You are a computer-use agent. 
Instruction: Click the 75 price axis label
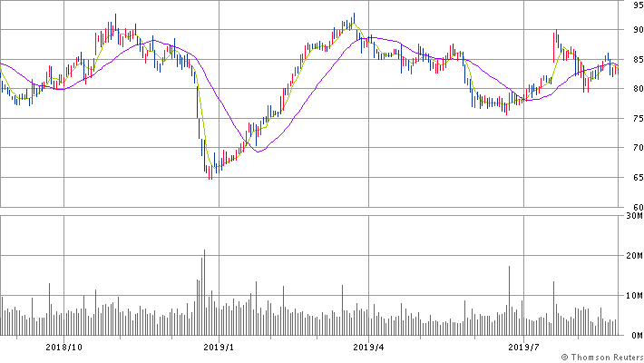639,118
